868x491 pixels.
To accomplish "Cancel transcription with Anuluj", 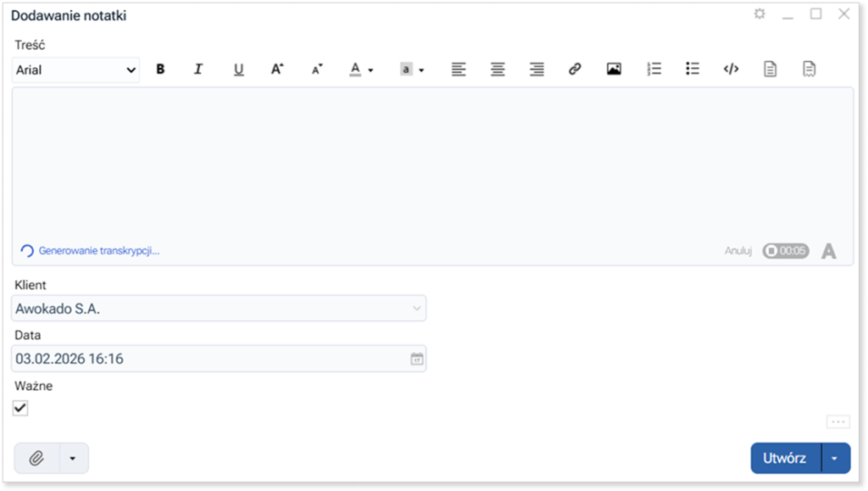I will tap(738, 251).
